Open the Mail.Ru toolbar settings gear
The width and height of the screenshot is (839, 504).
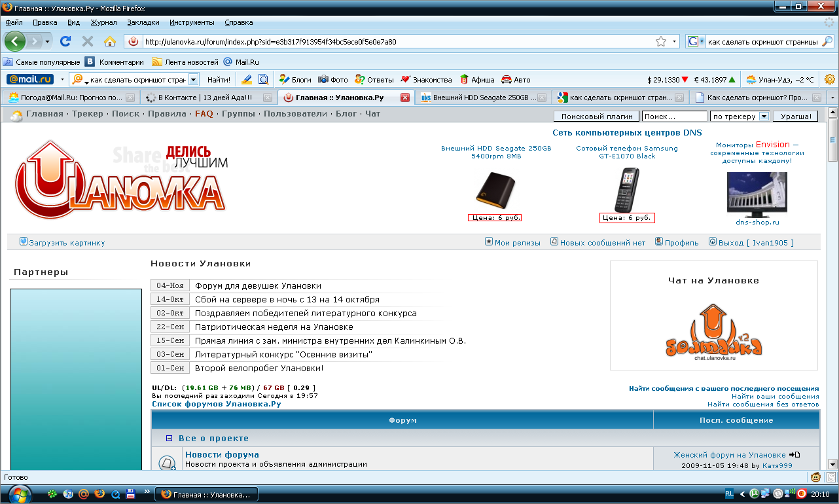tap(830, 79)
